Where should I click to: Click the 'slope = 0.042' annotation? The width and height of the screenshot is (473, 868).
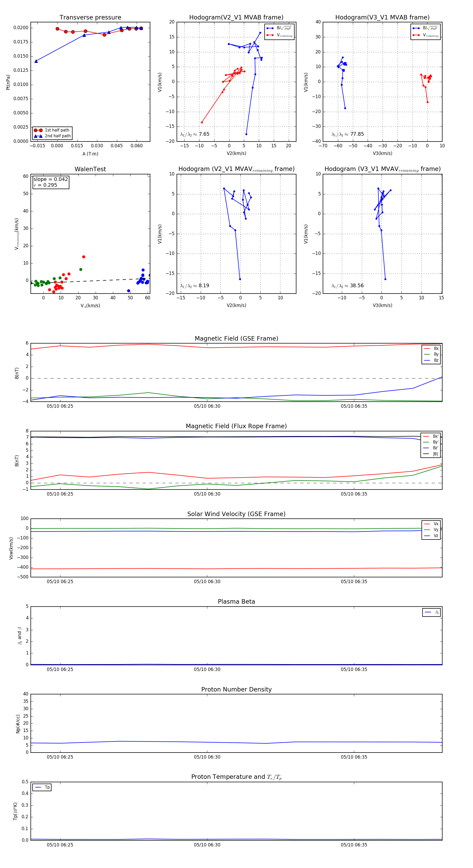coord(50,179)
